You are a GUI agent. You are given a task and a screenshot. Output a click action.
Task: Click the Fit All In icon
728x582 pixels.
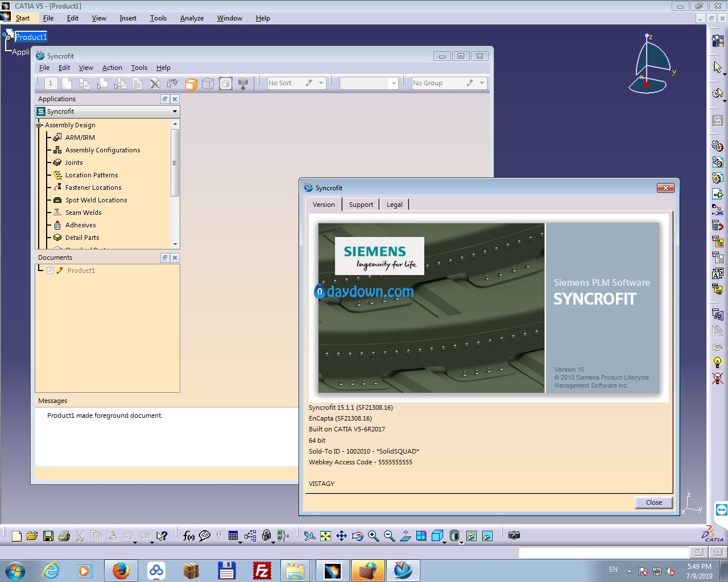(x=325, y=536)
